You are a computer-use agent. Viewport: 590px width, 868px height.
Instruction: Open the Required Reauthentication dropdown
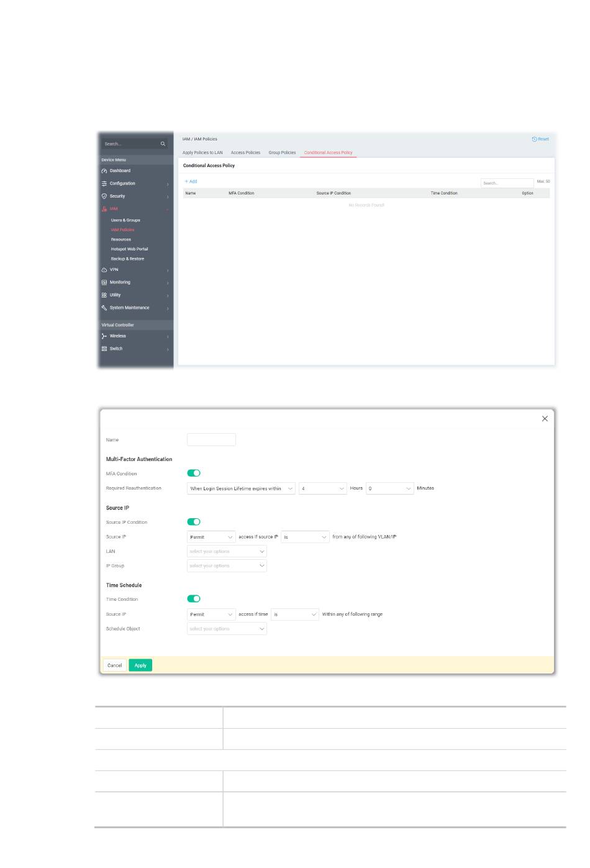(241, 488)
